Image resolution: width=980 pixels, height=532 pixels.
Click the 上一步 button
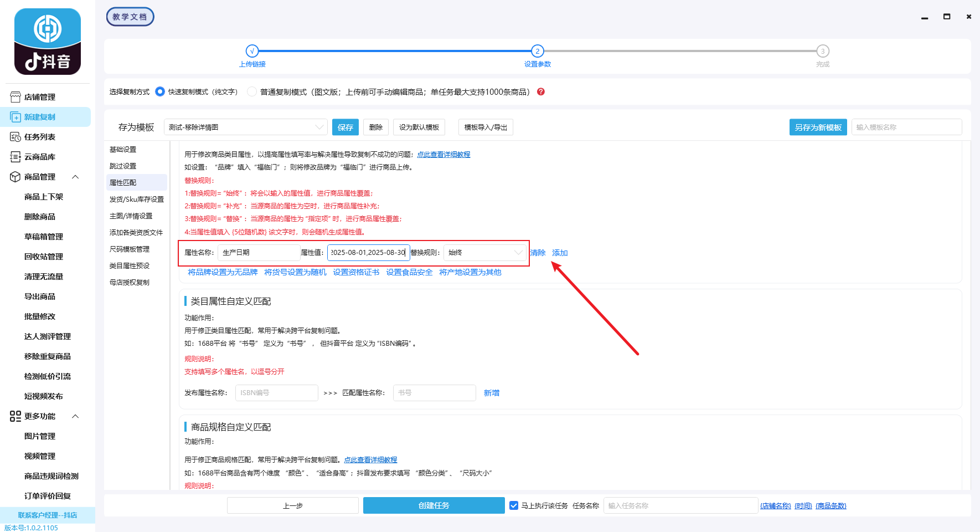click(x=293, y=505)
